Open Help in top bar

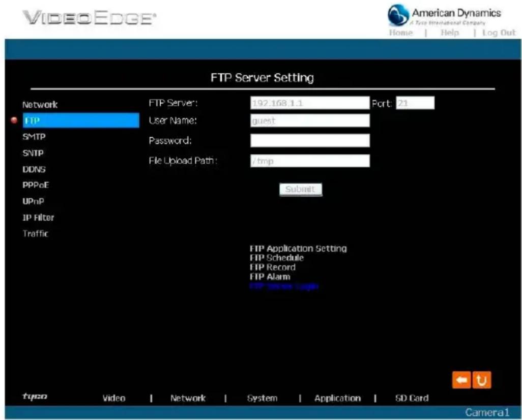click(450, 33)
